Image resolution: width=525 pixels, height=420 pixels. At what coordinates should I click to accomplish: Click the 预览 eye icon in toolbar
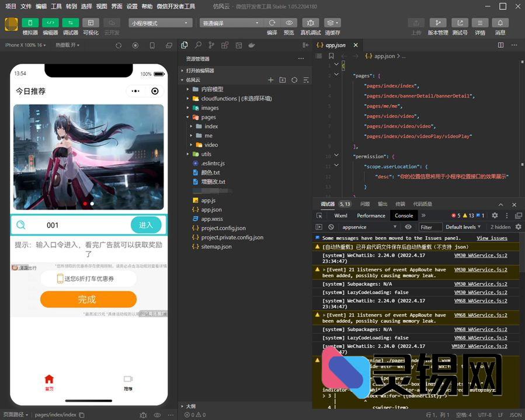(289, 23)
